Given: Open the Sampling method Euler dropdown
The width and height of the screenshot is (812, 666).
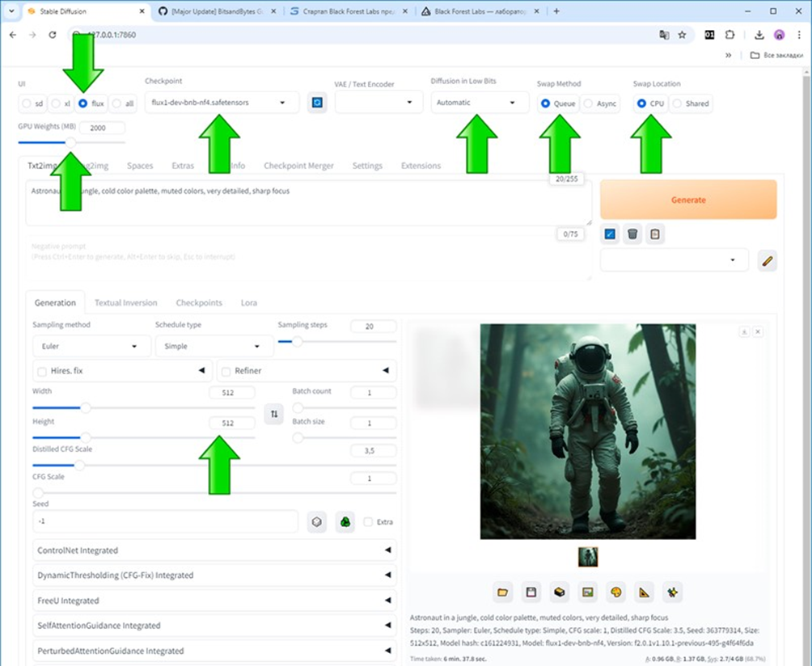Looking at the screenshot, I should [89, 346].
